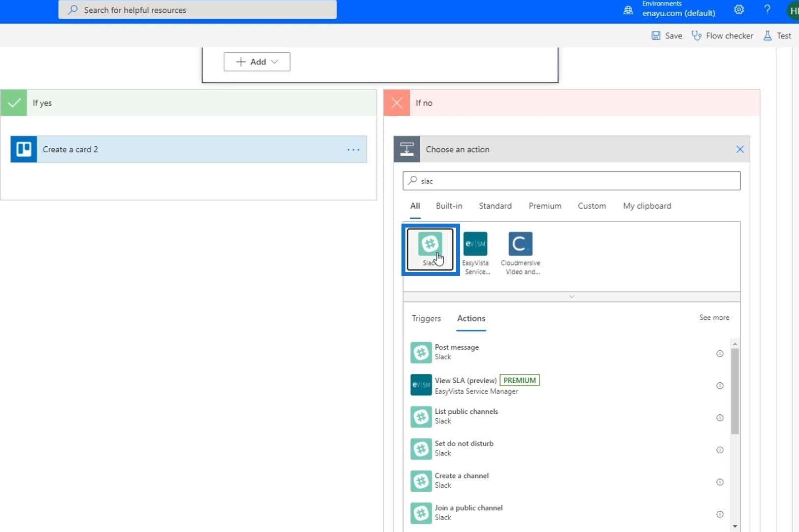Screen dimensions: 799x532
Task: Click the List public channels Slack icon
Action: pyautogui.click(x=421, y=417)
